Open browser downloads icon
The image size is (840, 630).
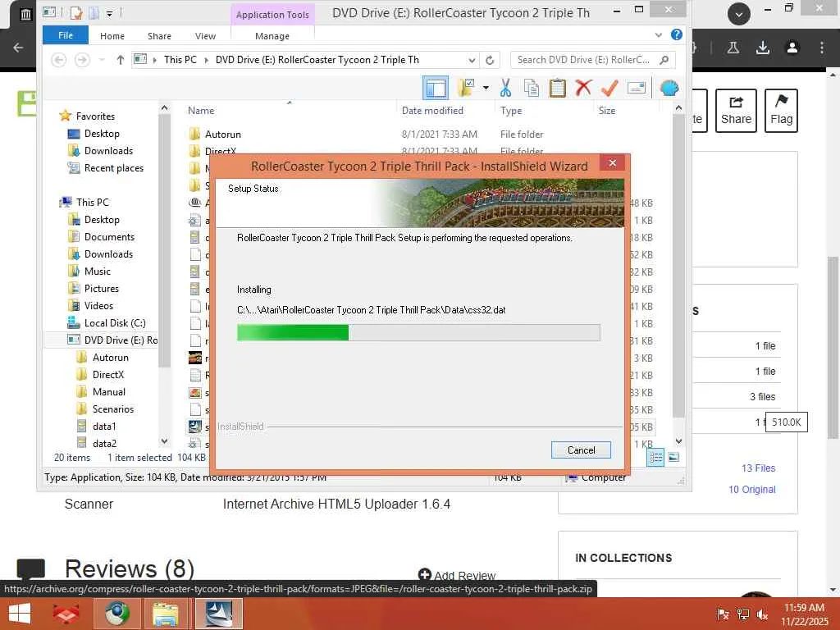762,48
